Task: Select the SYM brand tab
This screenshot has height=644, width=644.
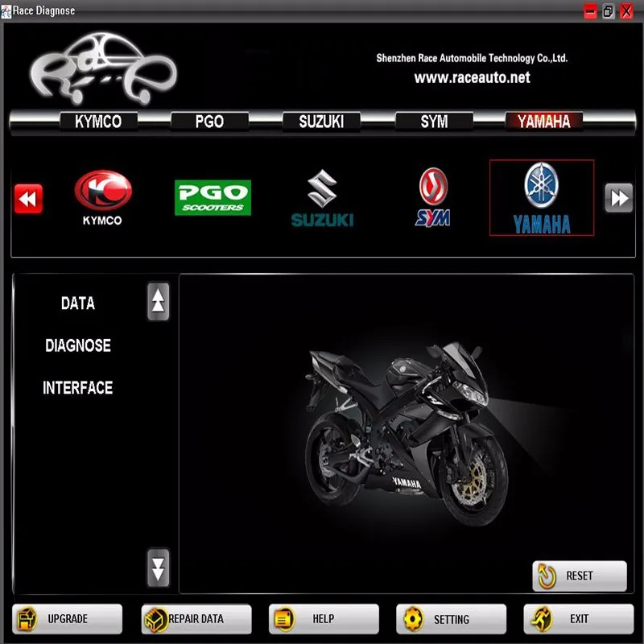Action: click(x=434, y=122)
